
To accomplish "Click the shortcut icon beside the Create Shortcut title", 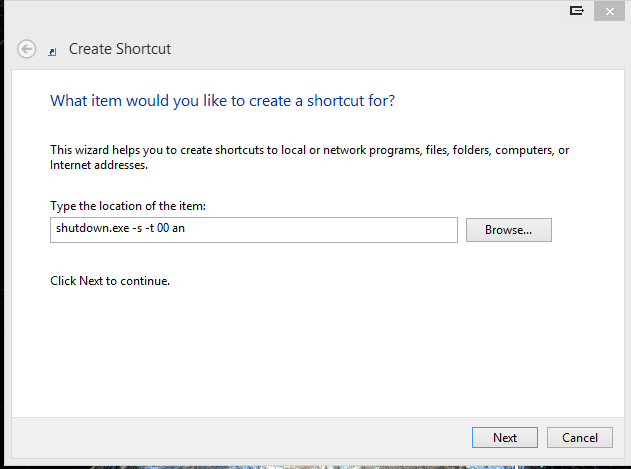I will pos(52,52).
